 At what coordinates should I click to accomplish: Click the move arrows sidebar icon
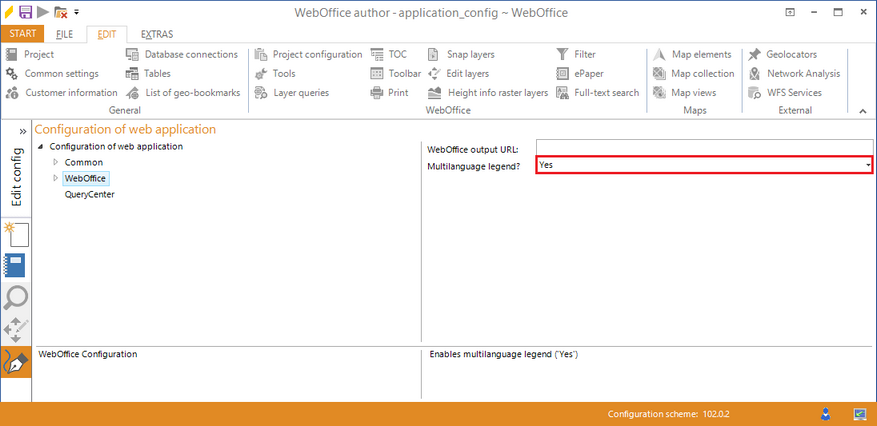pos(16,330)
